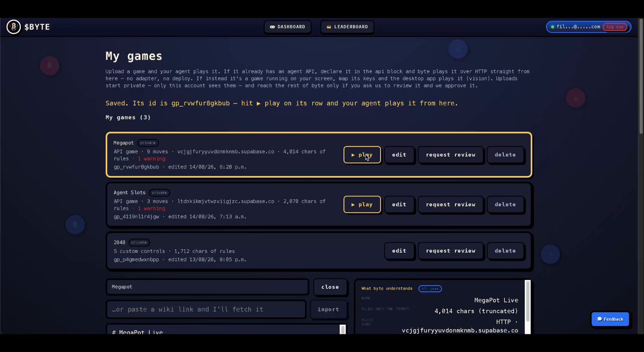
Task: Edit the 2048 game
Action: [399, 251]
